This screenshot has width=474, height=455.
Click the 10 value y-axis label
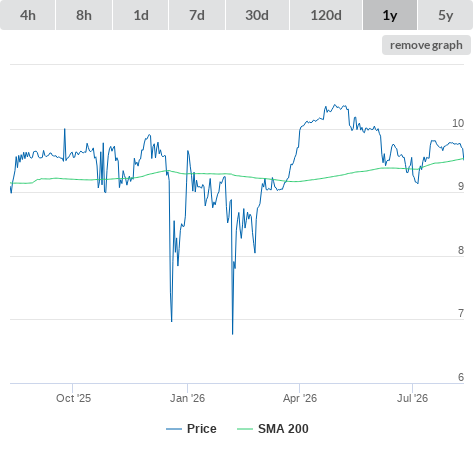pos(458,123)
